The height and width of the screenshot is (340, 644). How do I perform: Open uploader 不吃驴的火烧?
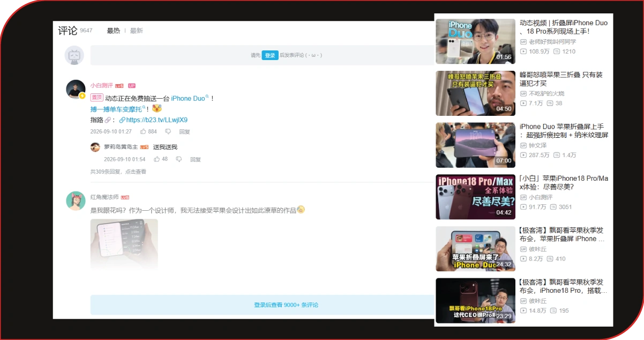(x=546, y=94)
